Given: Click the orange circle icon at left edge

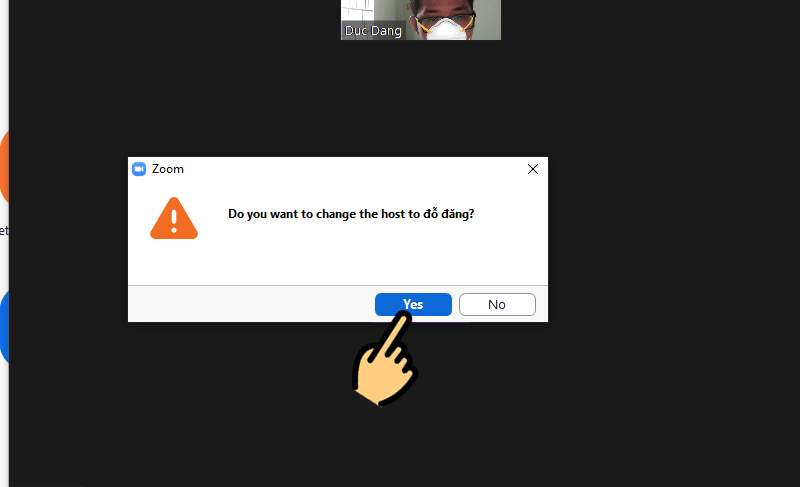Looking at the screenshot, I should click(x=4, y=167).
